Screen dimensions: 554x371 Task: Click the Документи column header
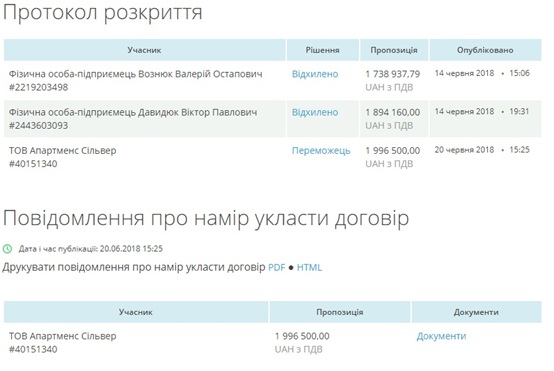tap(476, 312)
